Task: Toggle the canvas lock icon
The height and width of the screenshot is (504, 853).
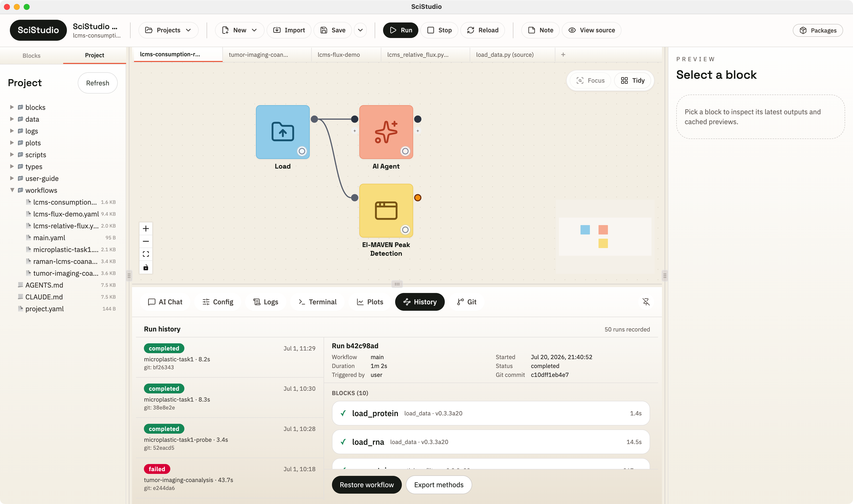Action: [x=146, y=267]
